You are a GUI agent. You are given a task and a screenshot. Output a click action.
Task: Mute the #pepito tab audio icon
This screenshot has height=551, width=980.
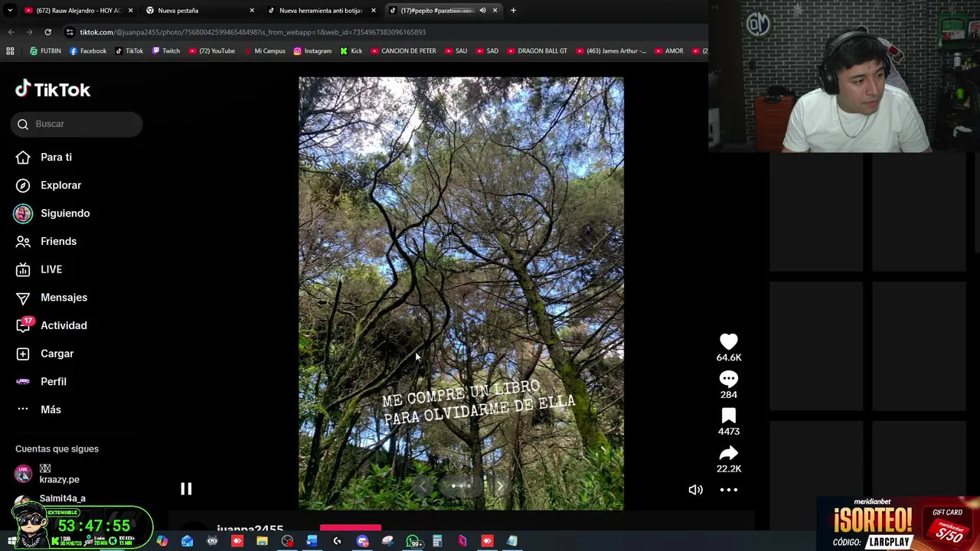coord(482,11)
